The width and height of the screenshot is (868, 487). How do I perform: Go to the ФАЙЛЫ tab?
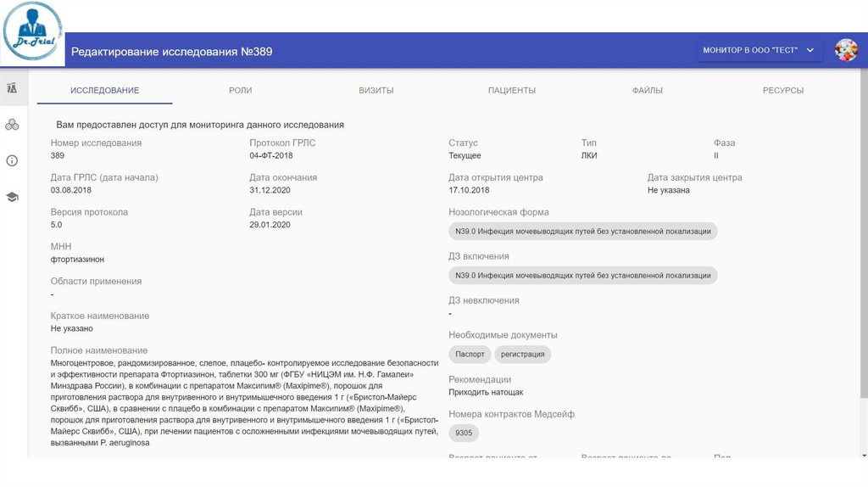click(x=647, y=90)
